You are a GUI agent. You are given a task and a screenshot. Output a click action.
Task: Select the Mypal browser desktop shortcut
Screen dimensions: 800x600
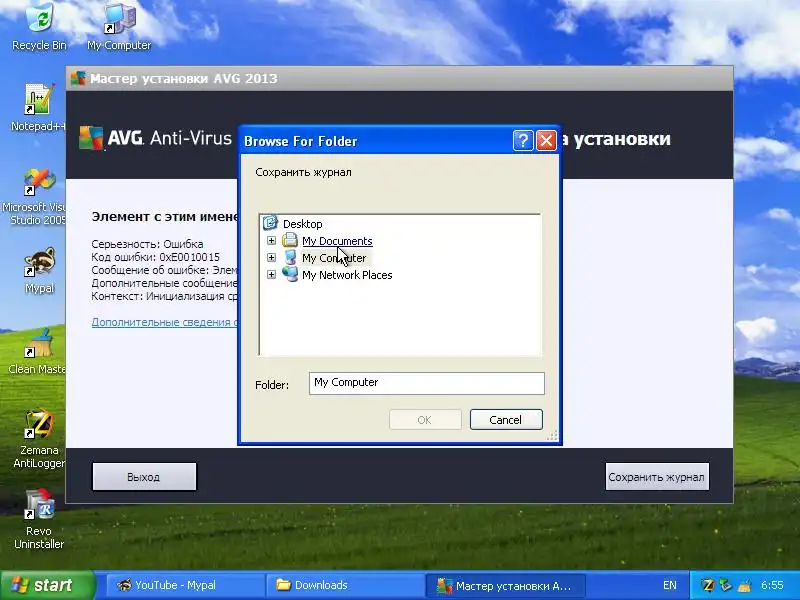pos(39,270)
